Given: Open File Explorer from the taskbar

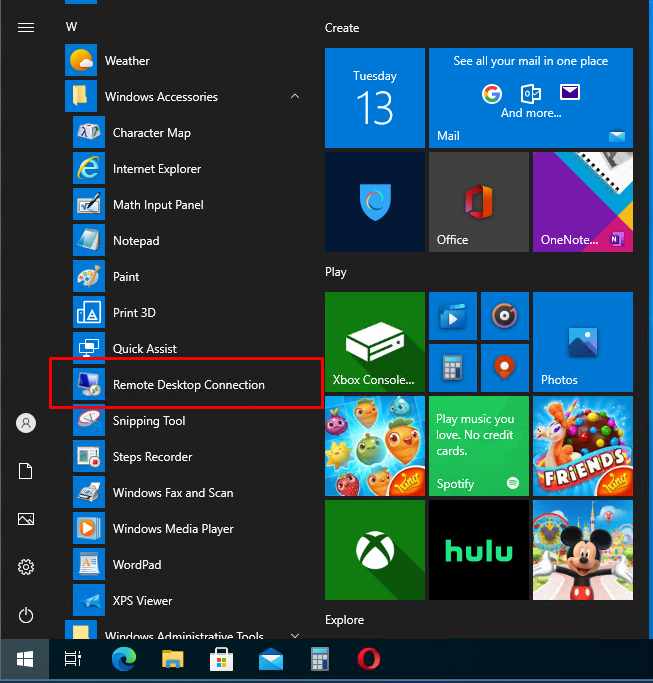Looking at the screenshot, I should pos(173,659).
